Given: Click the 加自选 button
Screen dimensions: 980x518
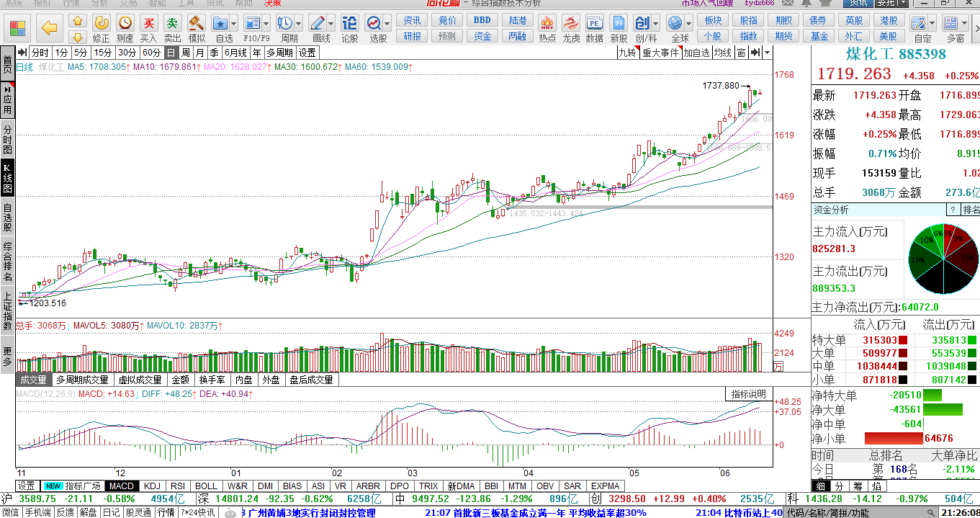Looking at the screenshot, I should click(696, 53).
